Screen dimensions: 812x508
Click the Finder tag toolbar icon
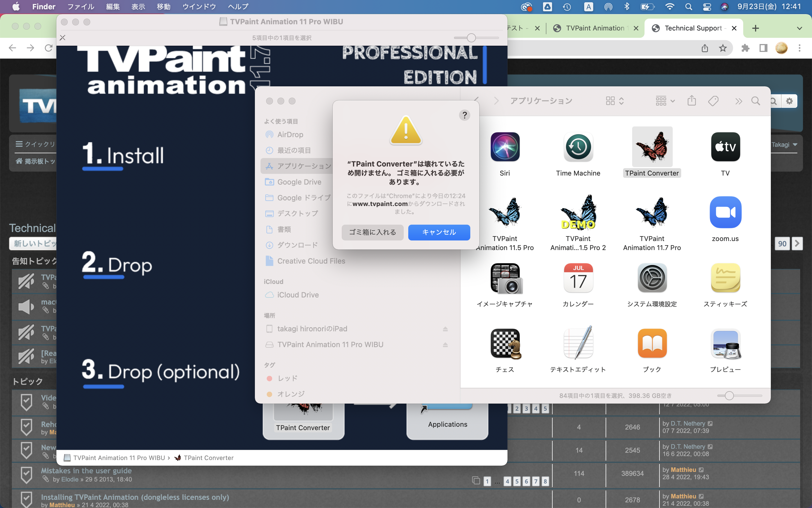713,101
